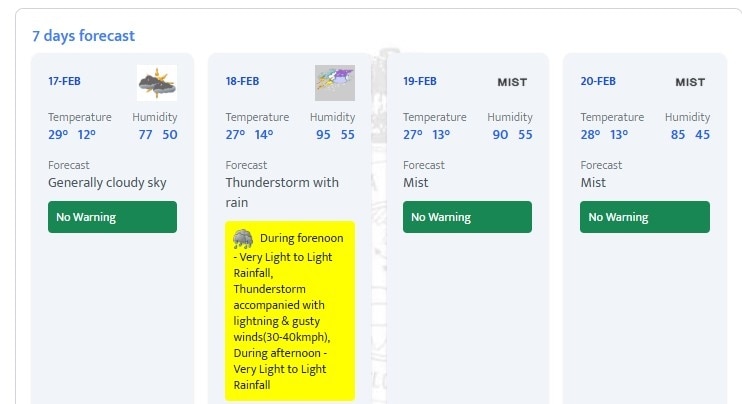
Task: Click the 19-FEB date label
Action: tap(421, 81)
